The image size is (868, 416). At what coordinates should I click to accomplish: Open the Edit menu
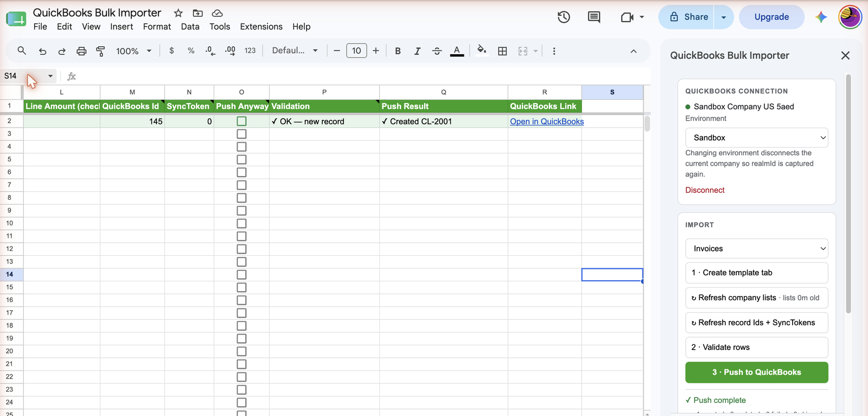64,27
